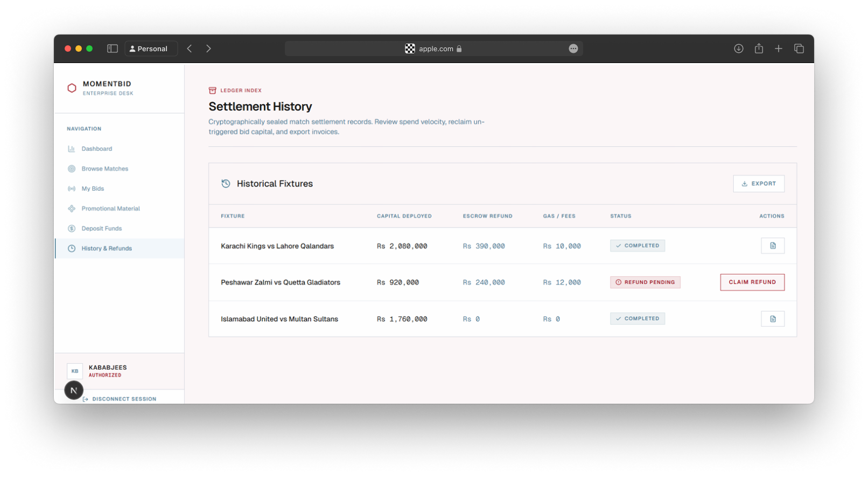Viewport: 868px width, 477px height.
Task: Click the Promotional Material icon
Action: click(x=72, y=209)
